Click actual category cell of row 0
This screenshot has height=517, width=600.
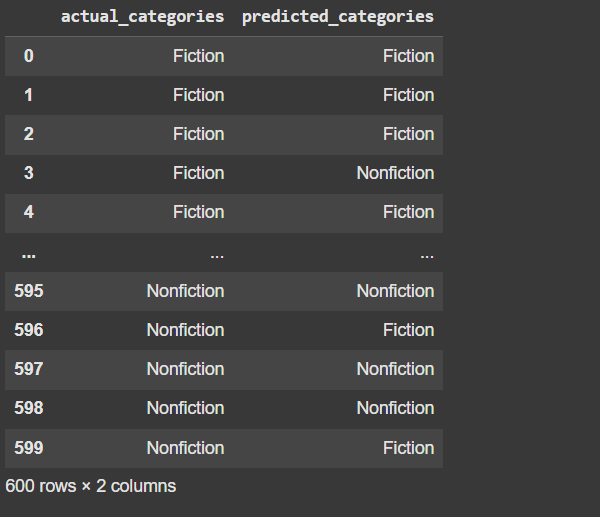pyautogui.click(x=198, y=56)
